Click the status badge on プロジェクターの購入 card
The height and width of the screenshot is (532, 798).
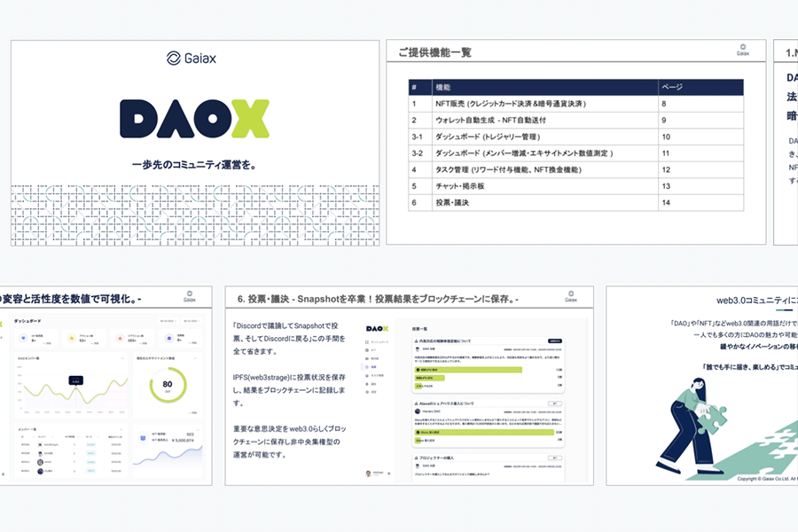555,458
